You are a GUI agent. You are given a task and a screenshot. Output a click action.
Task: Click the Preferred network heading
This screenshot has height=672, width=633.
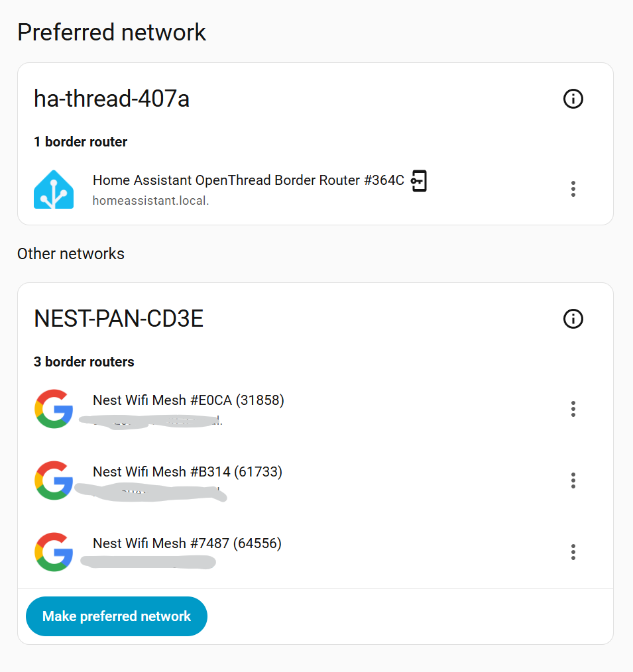(111, 32)
